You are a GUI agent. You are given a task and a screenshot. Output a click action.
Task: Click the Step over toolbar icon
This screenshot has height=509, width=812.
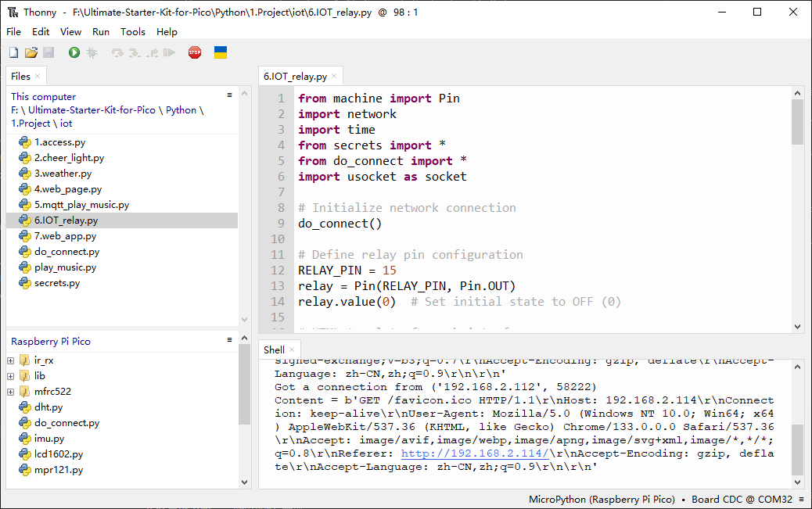(x=117, y=52)
